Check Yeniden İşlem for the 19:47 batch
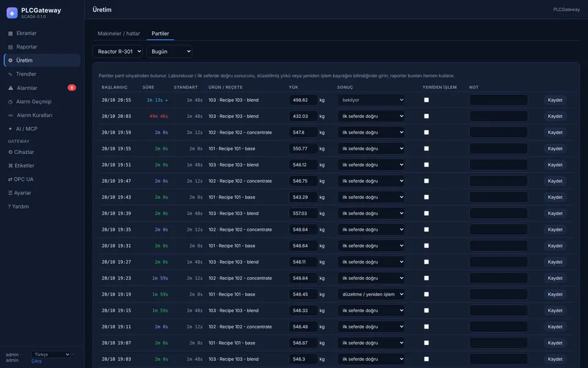 click(x=426, y=181)
